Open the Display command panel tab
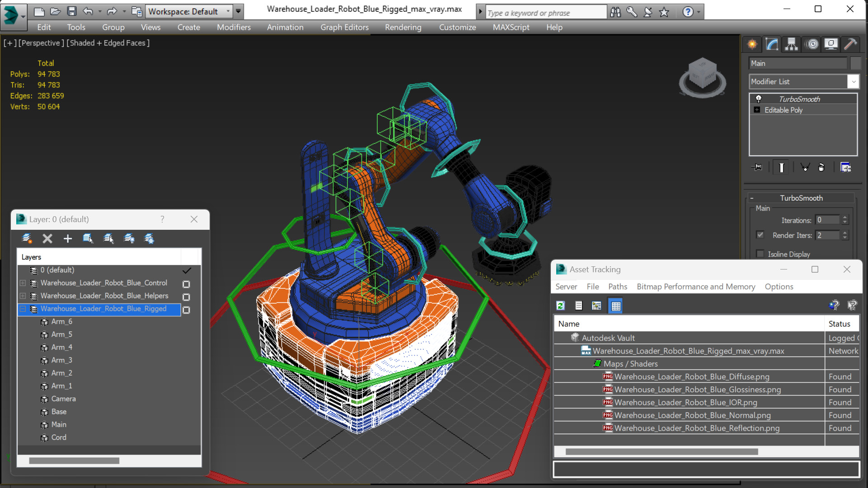Screen dimensions: 868x488 [x=830, y=44]
